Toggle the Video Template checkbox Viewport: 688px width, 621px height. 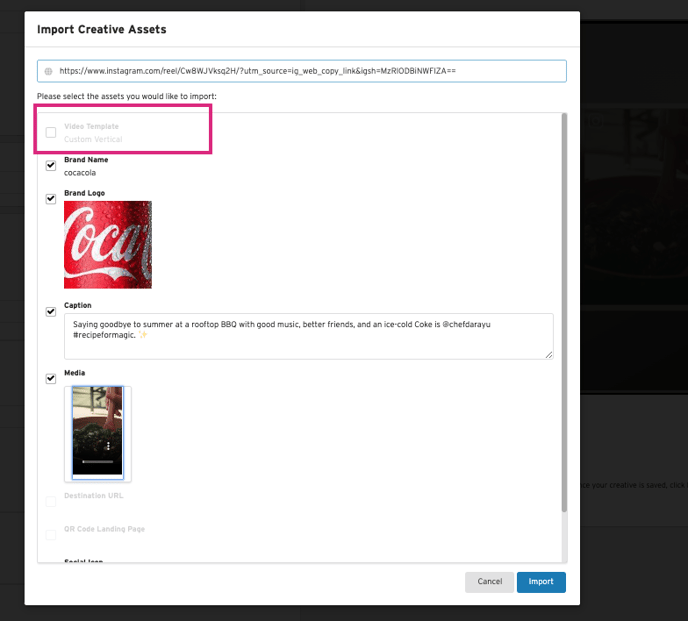51,132
